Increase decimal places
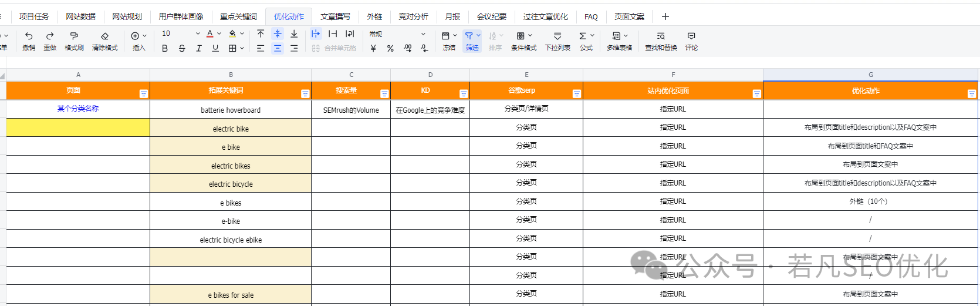The height and width of the screenshot is (306, 980). pos(408,48)
